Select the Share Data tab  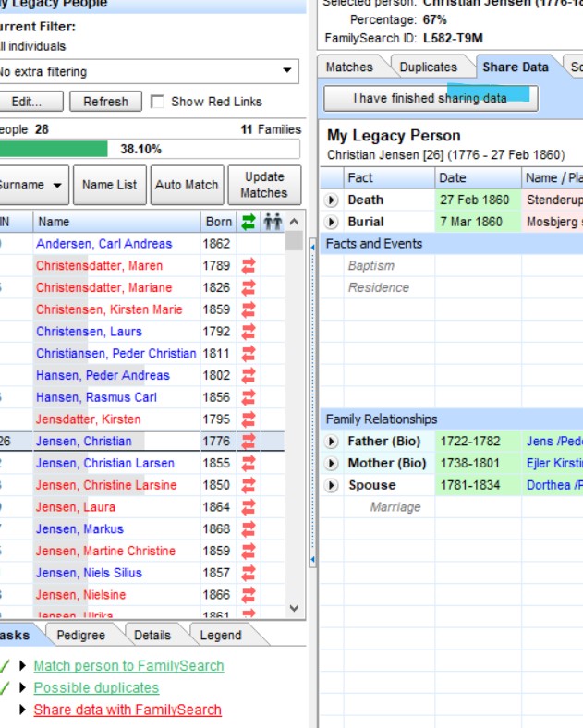pos(516,67)
